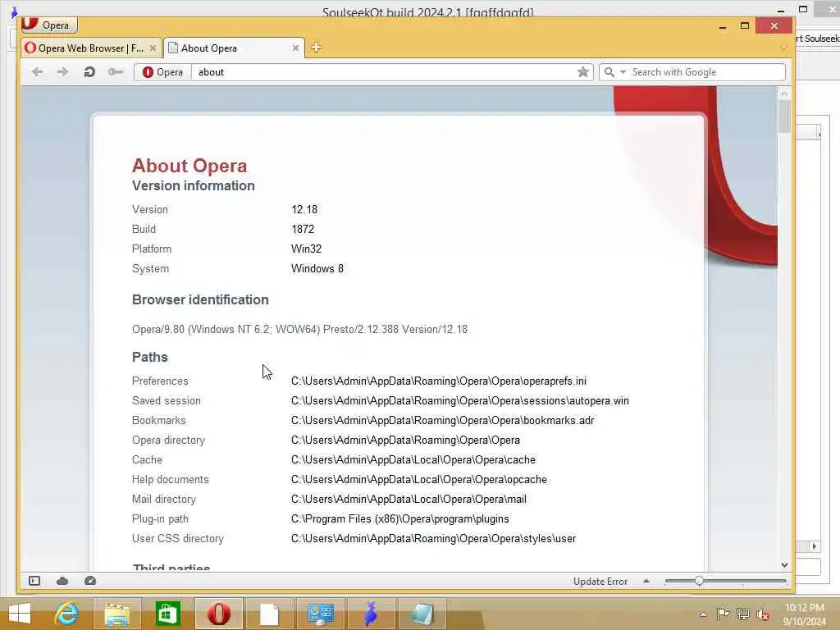Adjust the zoom slider handle
Image resolution: width=840 pixels, height=630 pixels.
(699, 581)
